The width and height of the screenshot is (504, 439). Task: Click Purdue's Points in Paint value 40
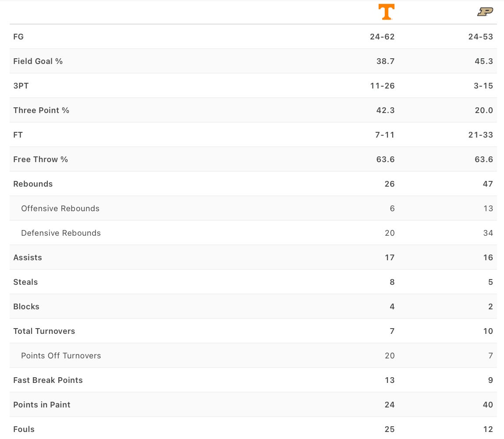[x=488, y=405]
